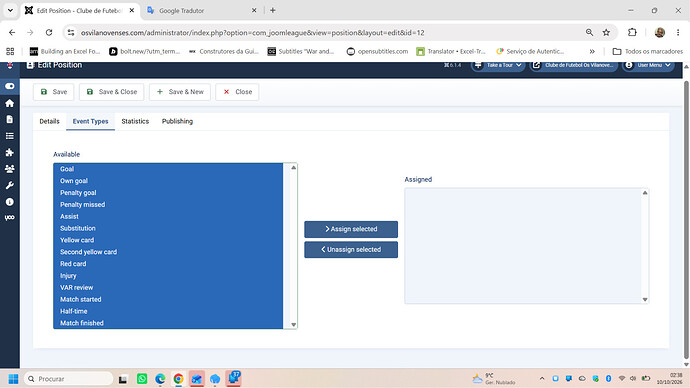
Task: Select Yellow card event
Action: click(x=168, y=240)
